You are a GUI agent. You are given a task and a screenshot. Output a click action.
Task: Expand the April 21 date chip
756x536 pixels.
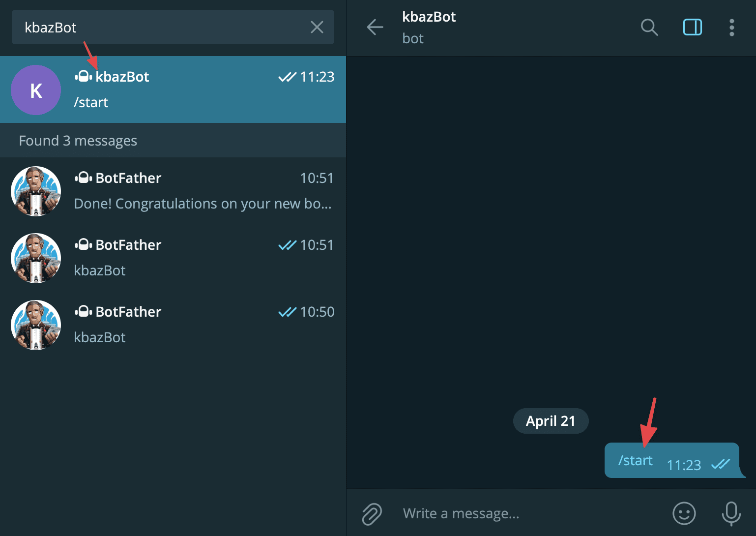tap(551, 420)
